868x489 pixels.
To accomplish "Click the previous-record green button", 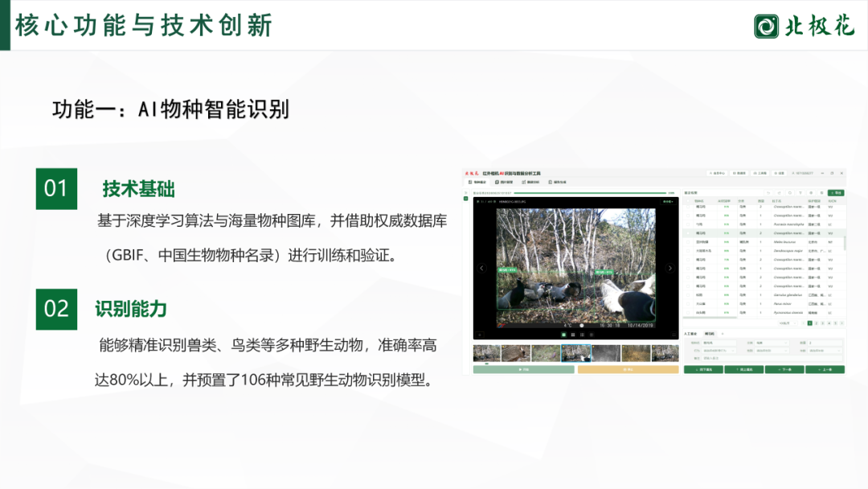I will click(x=825, y=369).
